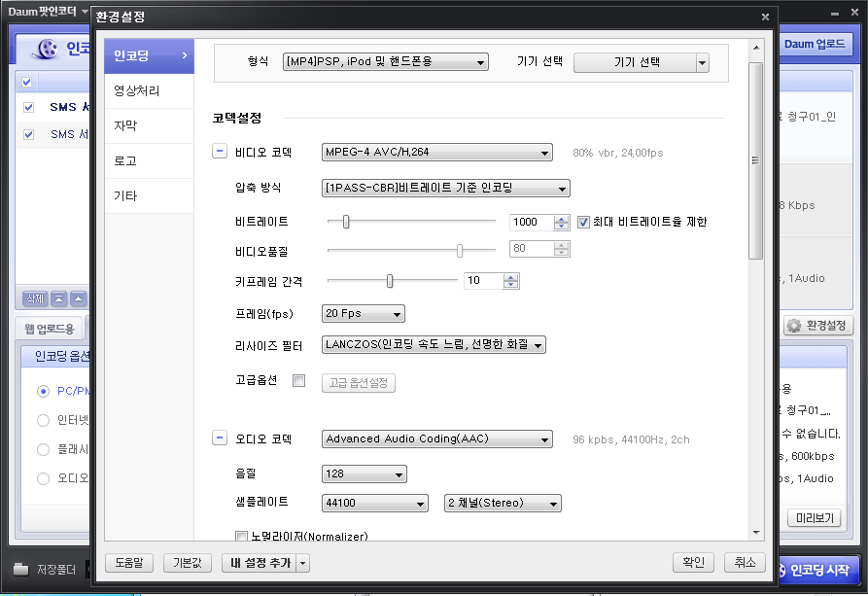Collapse the 오디오 코덱 section
The height and width of the screenshot is (596, 868).
[x=220, y=438]
